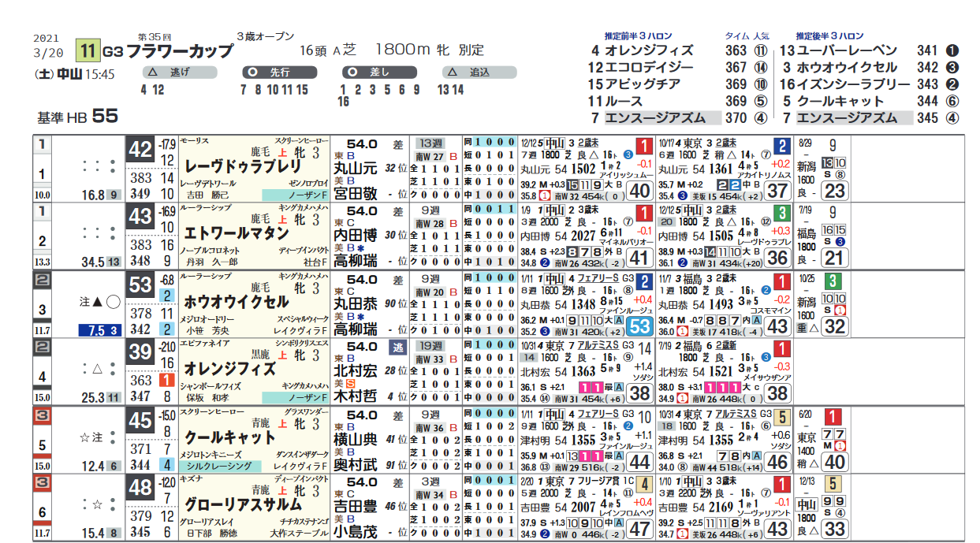Click the green 3 badge under 10/25

click(833, 281)
